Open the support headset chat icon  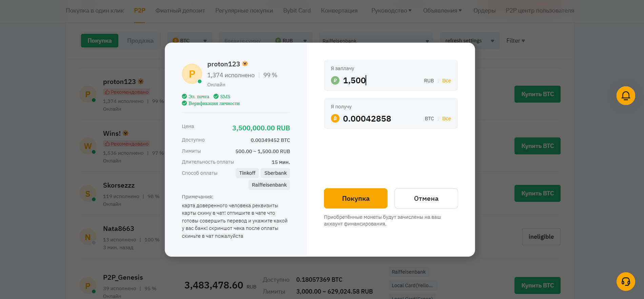point(625,281)
